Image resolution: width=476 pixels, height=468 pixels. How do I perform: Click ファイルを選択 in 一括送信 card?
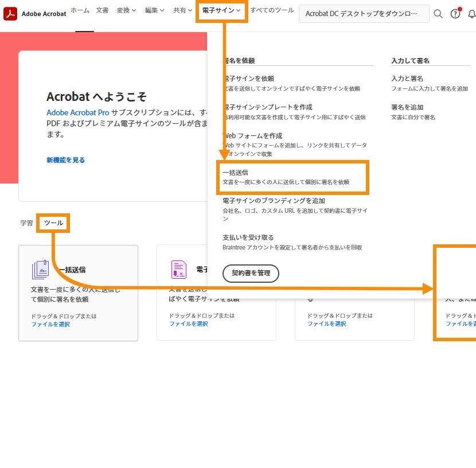pos(50,324)
